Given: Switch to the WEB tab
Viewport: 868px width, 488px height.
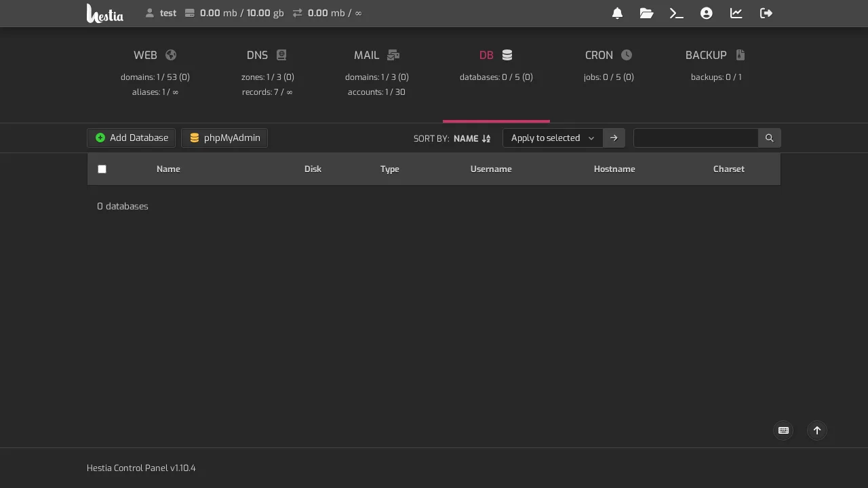Looking at the screenshot, I should 155,73.
